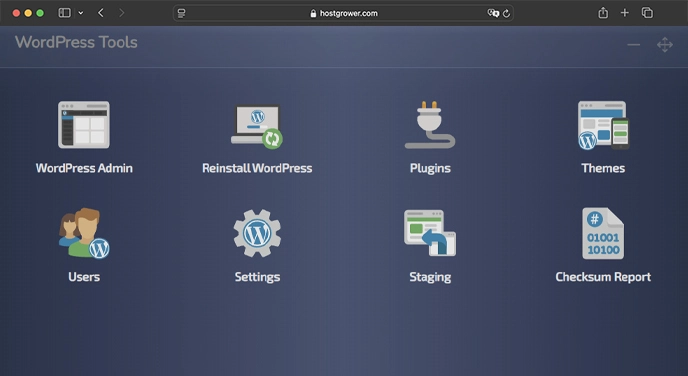
Task: Click the translate icon in the address bar
Action: [493, 13]
